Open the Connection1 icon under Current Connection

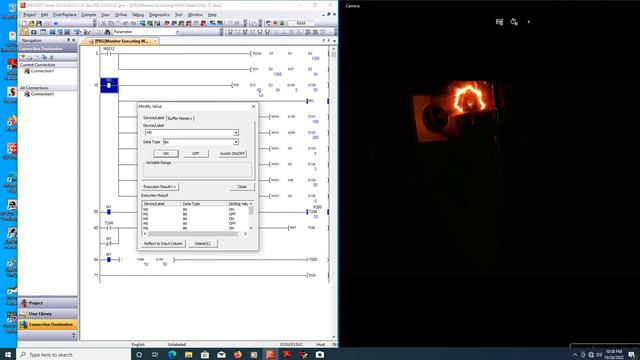click(27, 71)
